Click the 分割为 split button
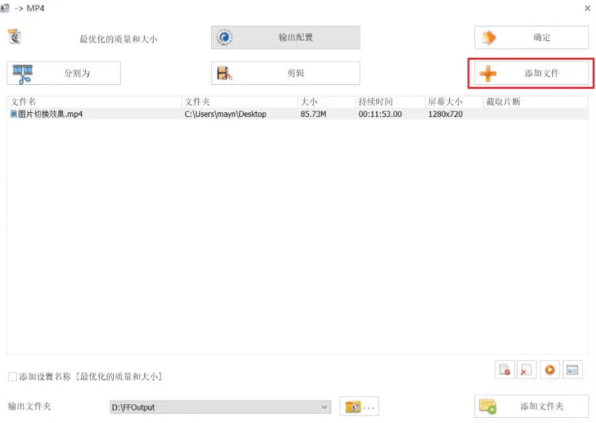The image size is (596, 423). click(63, 73)
